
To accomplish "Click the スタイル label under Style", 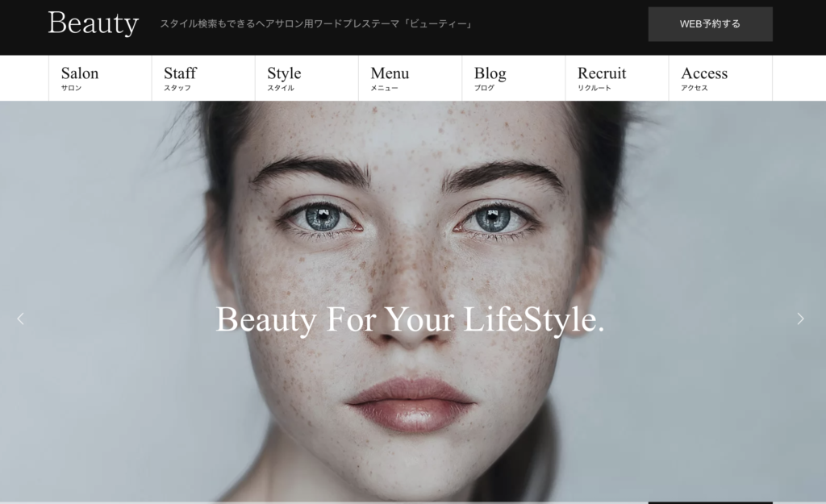I will pos(282,89).
